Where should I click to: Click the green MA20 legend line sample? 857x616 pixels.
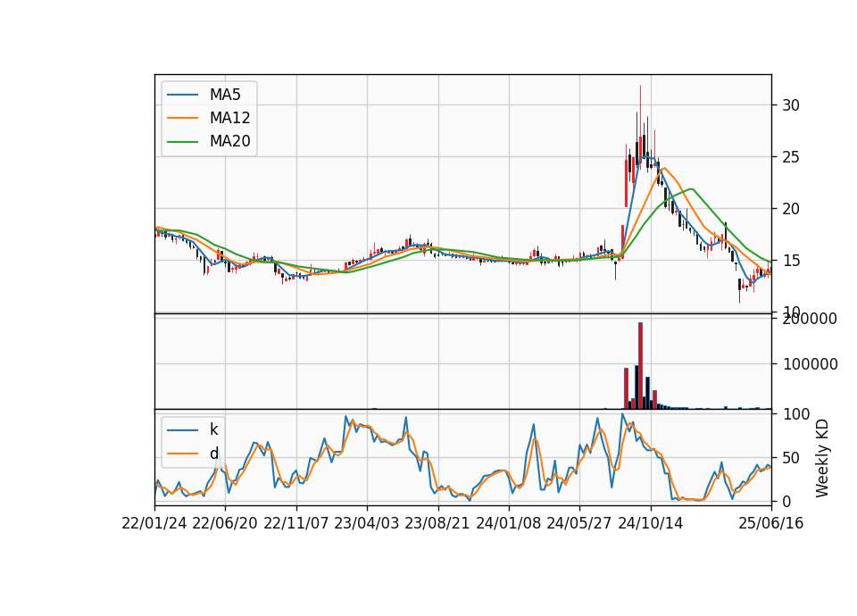[x=182, y=142]
